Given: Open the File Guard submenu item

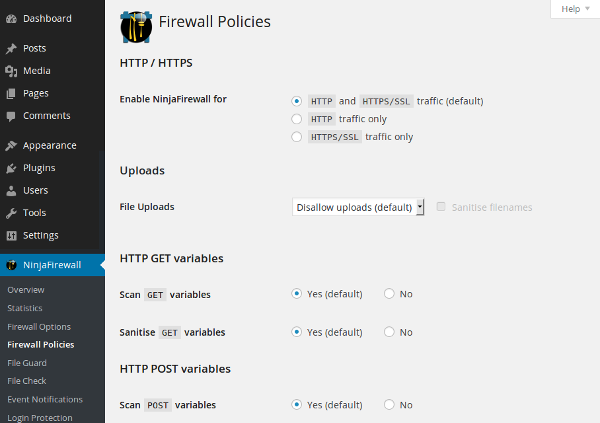Looking at the screenshot, I should point(27,363).
